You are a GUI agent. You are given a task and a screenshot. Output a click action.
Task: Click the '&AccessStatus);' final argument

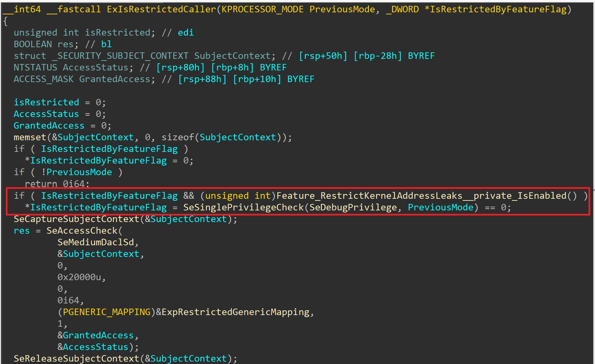[x=98, y=347]
